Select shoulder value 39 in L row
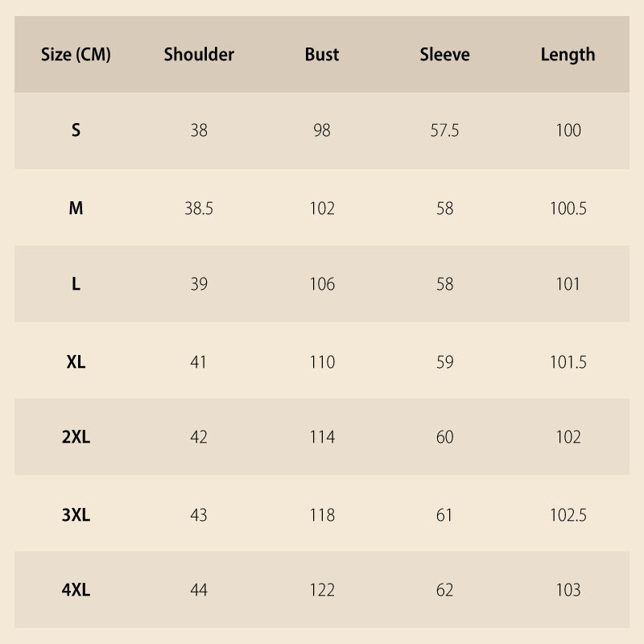The image size is (644, 644). click(199, 284)
